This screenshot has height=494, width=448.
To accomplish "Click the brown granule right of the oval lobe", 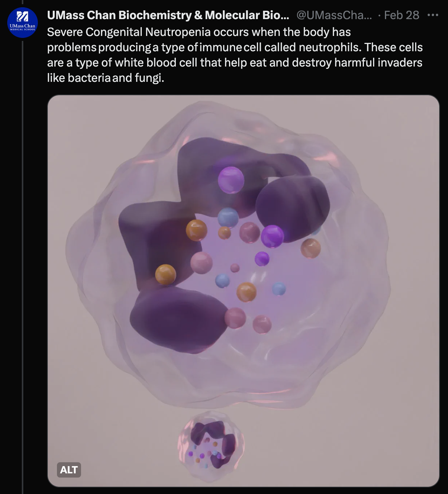I will point(310,248).
